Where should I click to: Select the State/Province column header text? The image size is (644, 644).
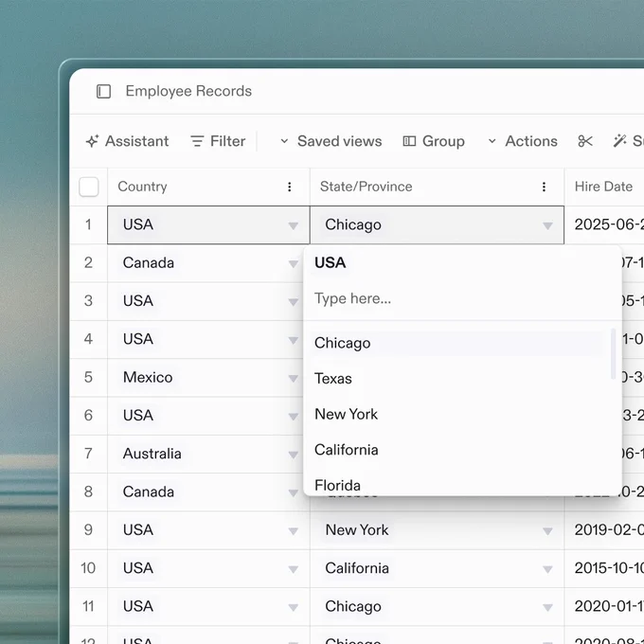coord(366,187)
